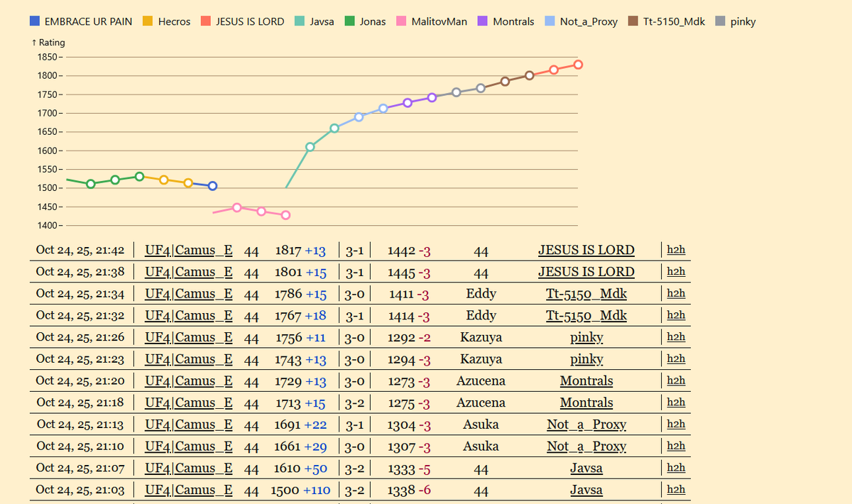Image resolution: width=852 pixels, height=504 pixels.
Task: Click the MalitovMan pink legend swatch
Action: (402, 21)
